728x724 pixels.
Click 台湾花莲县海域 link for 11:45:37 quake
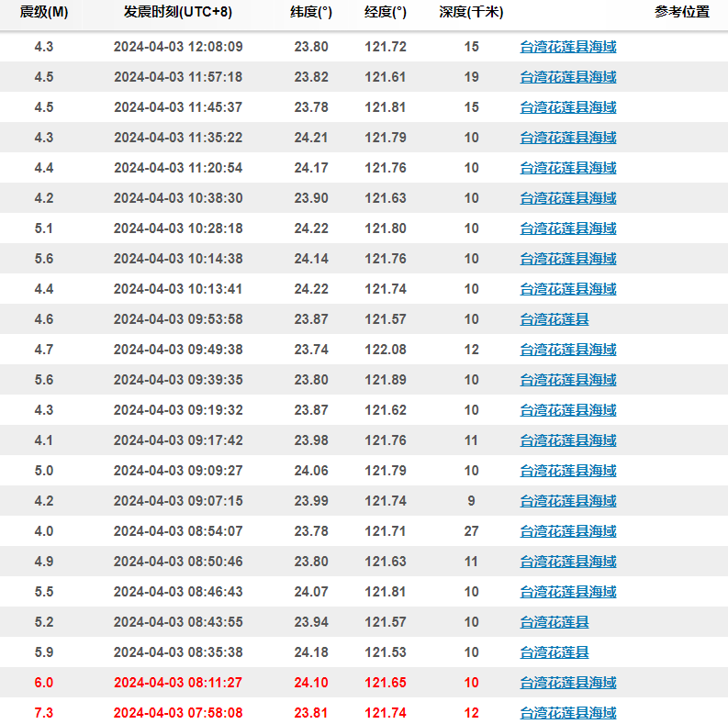[568, 107]
